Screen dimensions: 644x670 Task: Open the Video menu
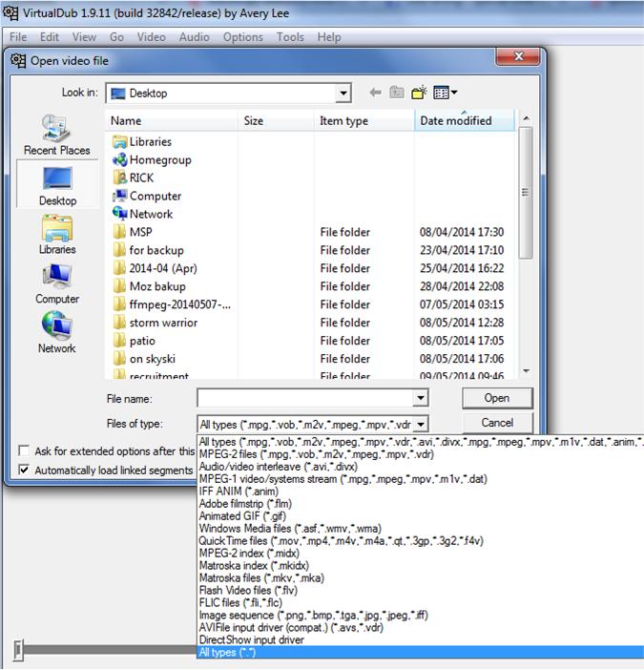coord(151,37)
